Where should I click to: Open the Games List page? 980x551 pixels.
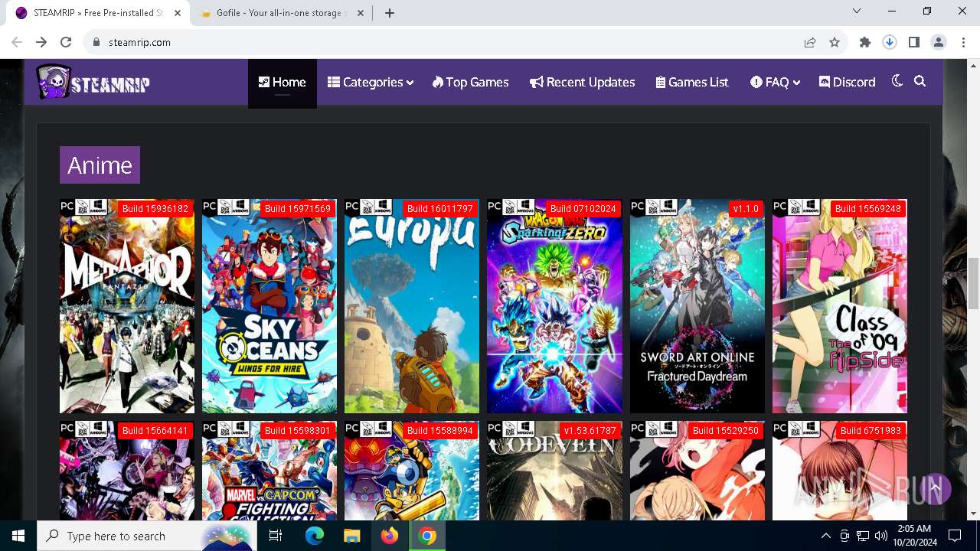coord(692,82)
